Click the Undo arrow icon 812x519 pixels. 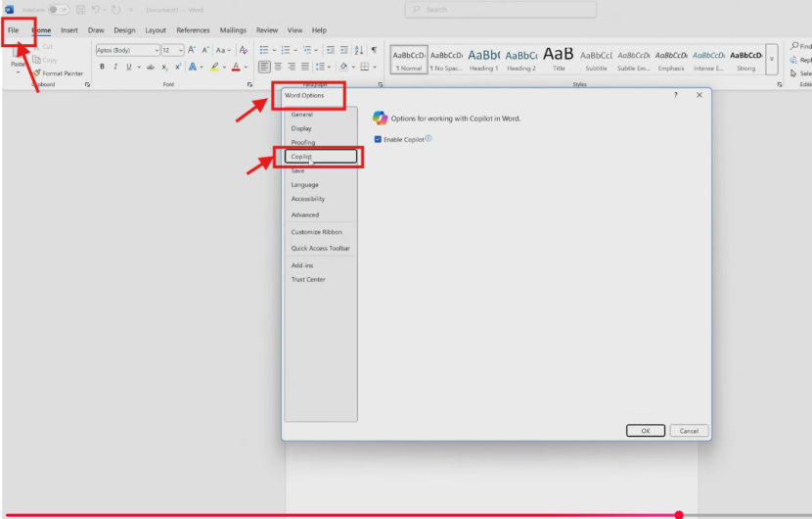pos(95,10)
